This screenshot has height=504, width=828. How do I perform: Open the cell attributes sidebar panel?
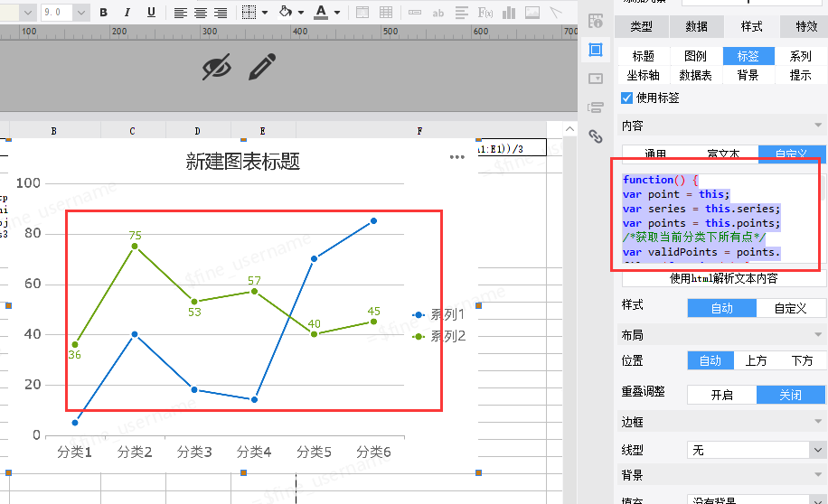596,21
